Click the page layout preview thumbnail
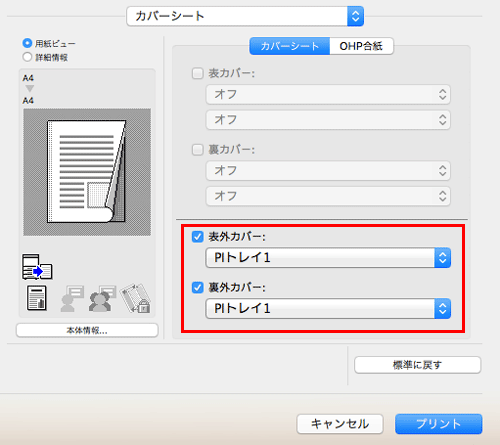This screenshot has height=445, width=500. click(87, 172)
